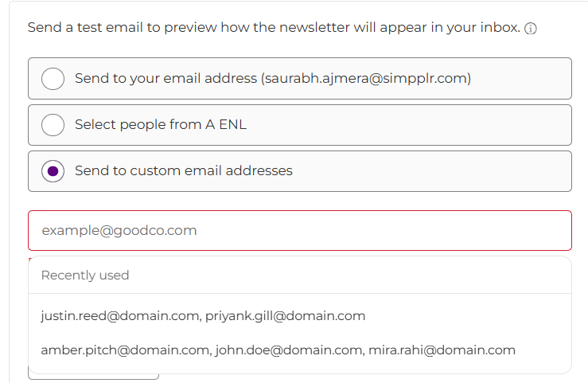Pick priyank.gill@domain.com from recently used
Screen dimensions: 588x383
286,316
